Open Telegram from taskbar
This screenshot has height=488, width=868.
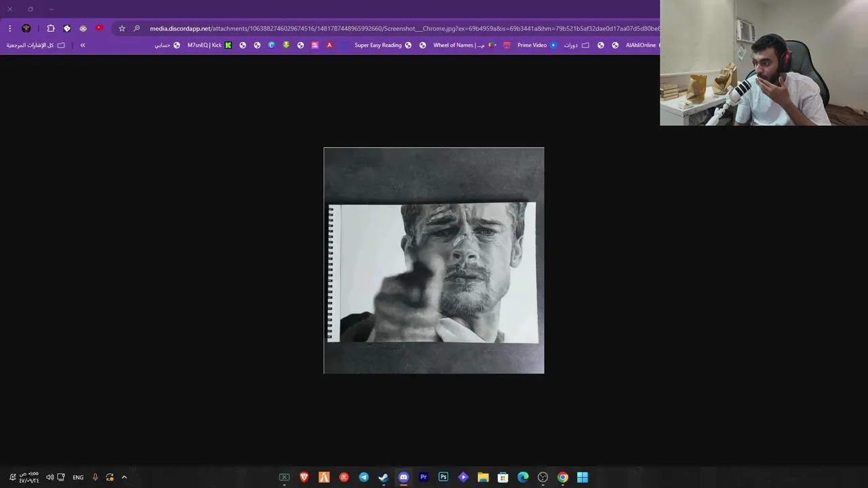point(364,477)
